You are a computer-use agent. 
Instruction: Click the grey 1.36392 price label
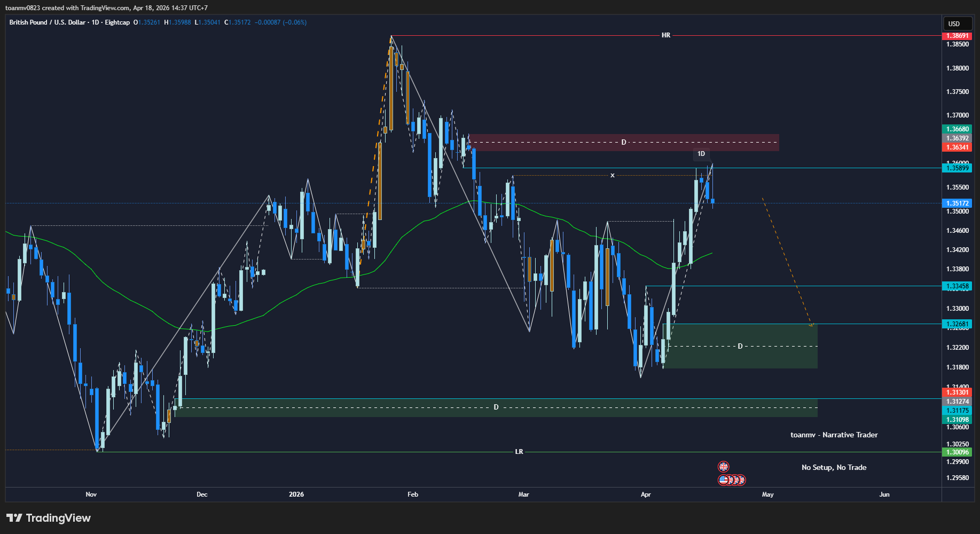[957, 138]
